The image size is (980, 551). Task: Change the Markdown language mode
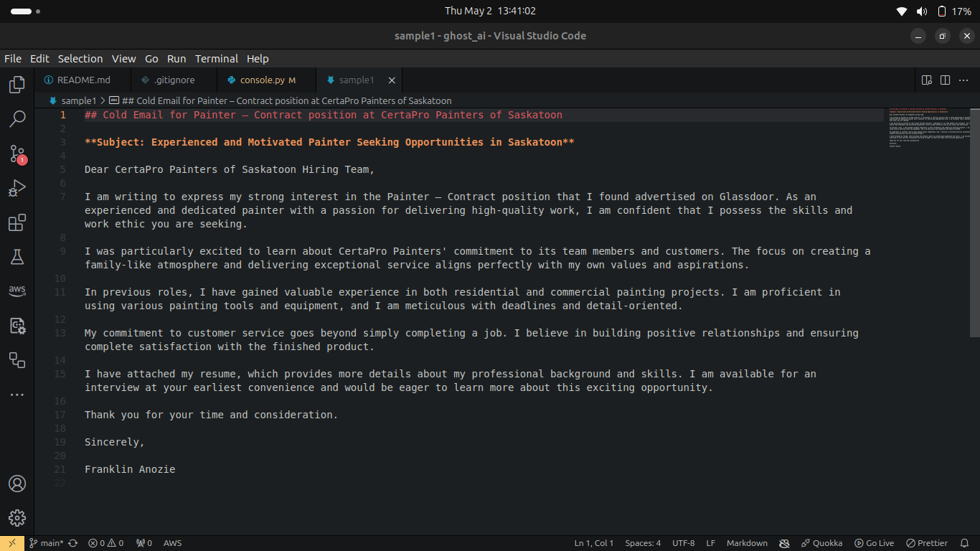click(x=747, y=543)
